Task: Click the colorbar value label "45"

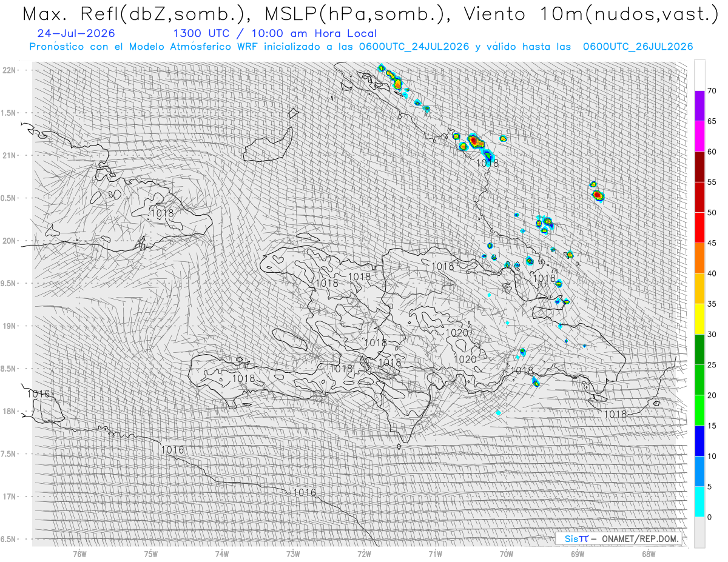Action: 712,243
